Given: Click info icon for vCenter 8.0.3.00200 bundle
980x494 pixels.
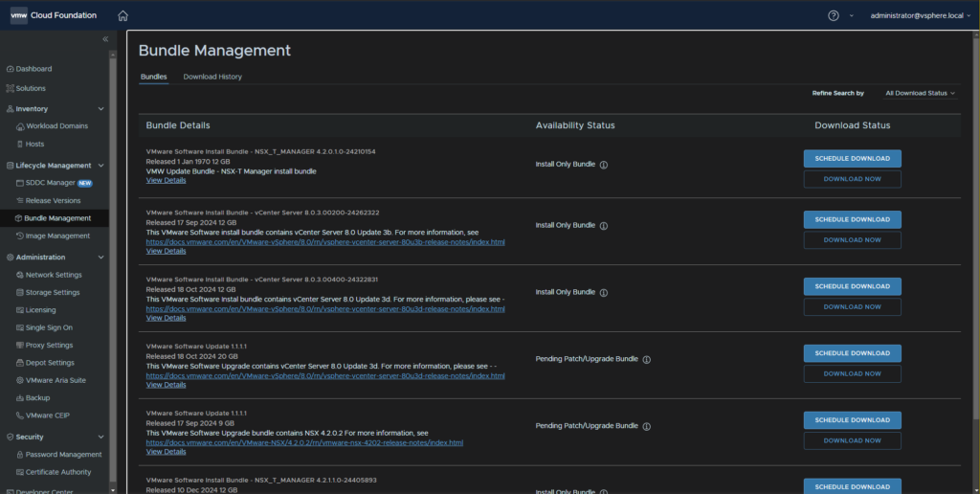Looking at the screenshot, I should 604,226.
